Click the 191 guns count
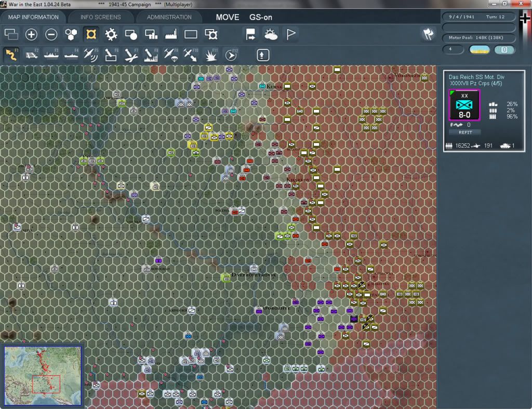 point(488,146)
